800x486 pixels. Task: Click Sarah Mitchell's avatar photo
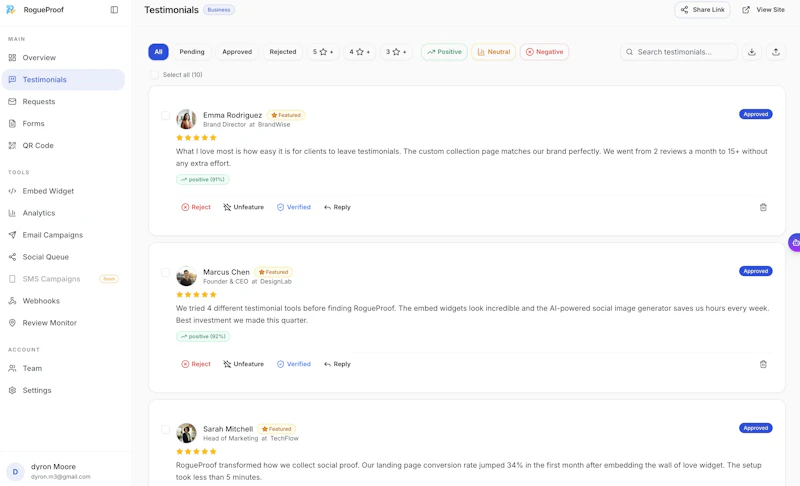click(x=186, y=433)
